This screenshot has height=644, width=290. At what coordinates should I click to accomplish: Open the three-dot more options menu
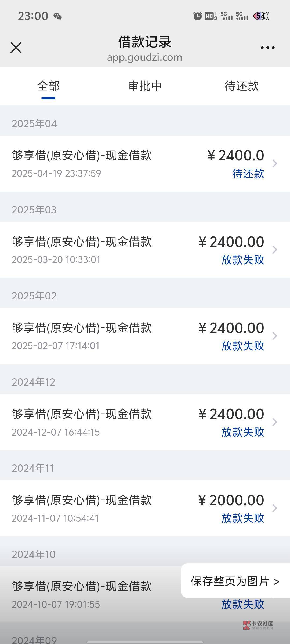[267, 48]
